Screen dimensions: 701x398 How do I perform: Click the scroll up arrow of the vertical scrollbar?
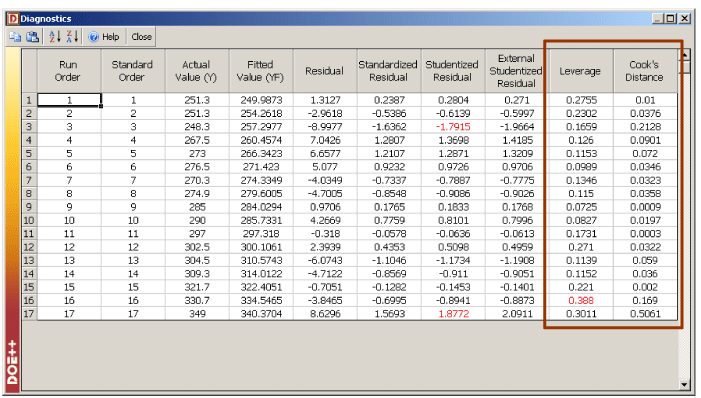click(x=685, y=55)
